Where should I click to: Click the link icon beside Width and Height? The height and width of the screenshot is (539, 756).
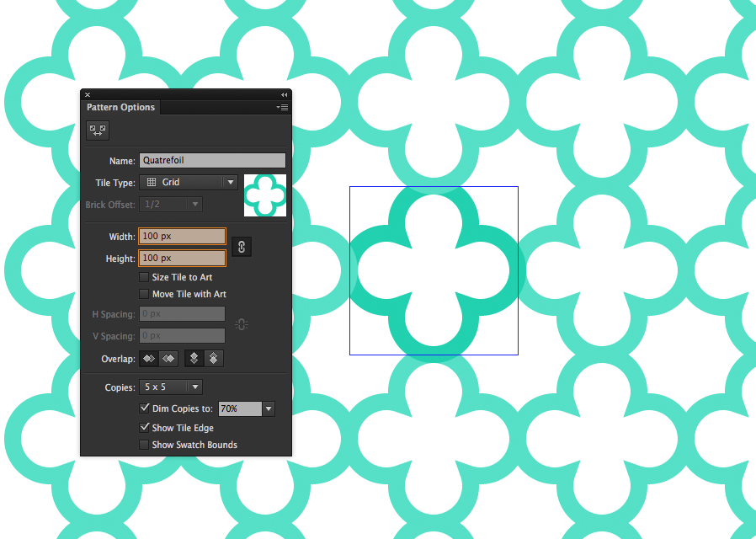pyautogui.click(x=242, y=247)
